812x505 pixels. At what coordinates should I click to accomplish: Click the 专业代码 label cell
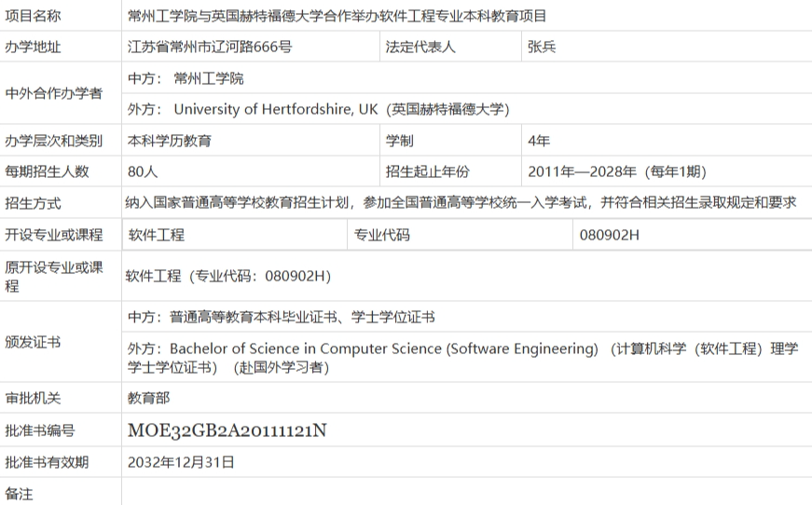pos(381,235)
